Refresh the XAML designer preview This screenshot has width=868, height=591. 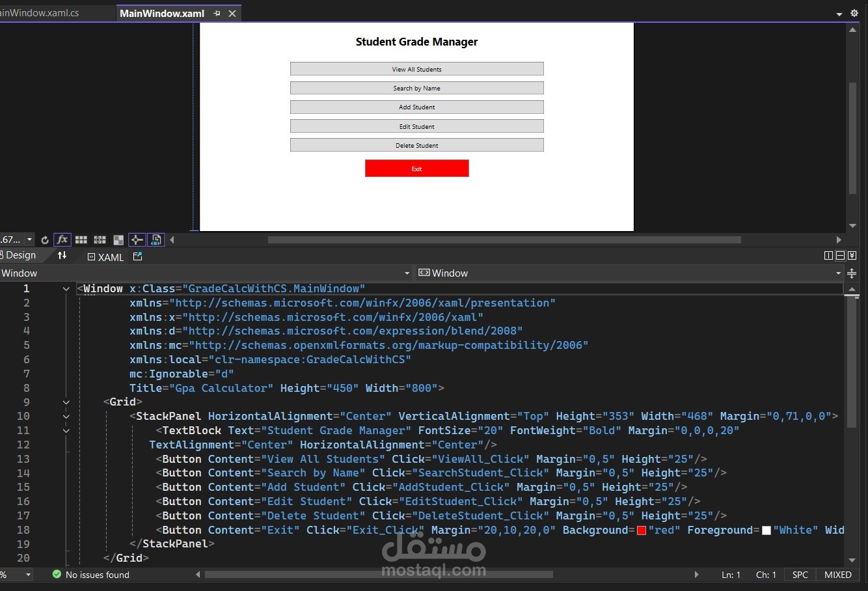click(44, 240)
